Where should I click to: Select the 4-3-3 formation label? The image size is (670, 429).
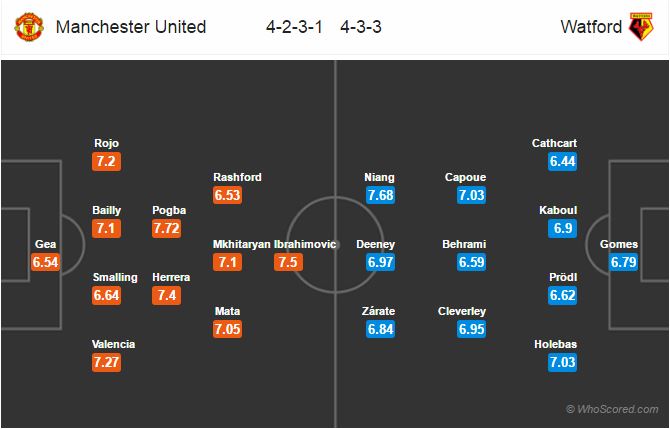[361, 27]
